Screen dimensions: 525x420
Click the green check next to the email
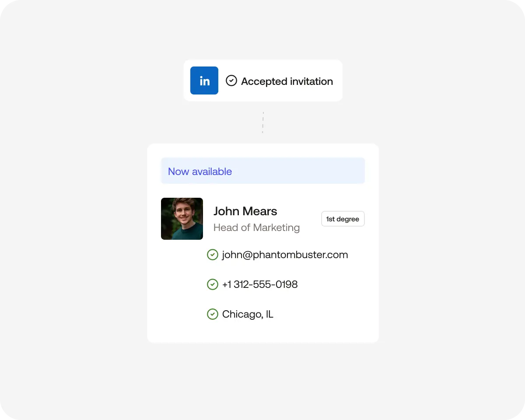point(212,255)
